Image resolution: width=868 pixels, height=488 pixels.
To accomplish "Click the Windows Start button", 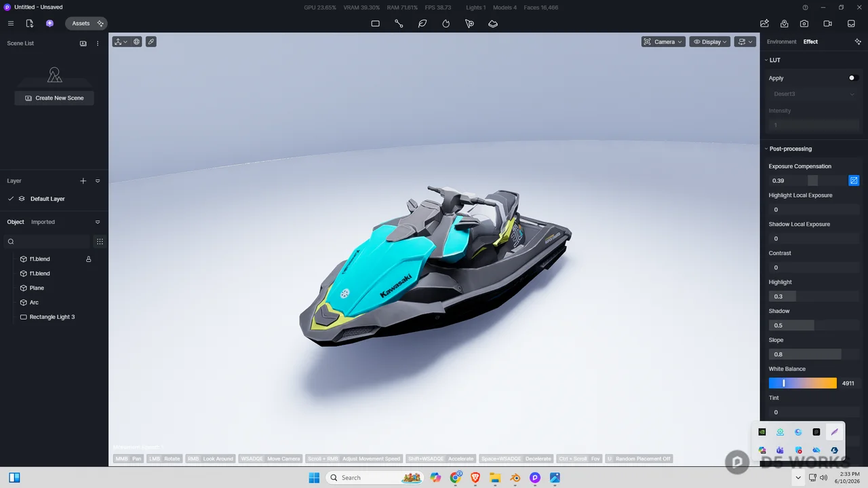I will pos(314,478).
